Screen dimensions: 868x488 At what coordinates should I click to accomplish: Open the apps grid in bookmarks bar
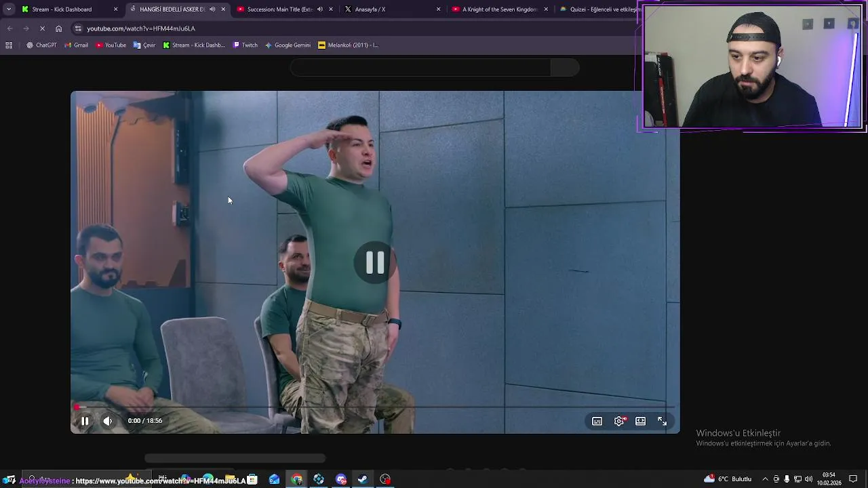point(9,45)
